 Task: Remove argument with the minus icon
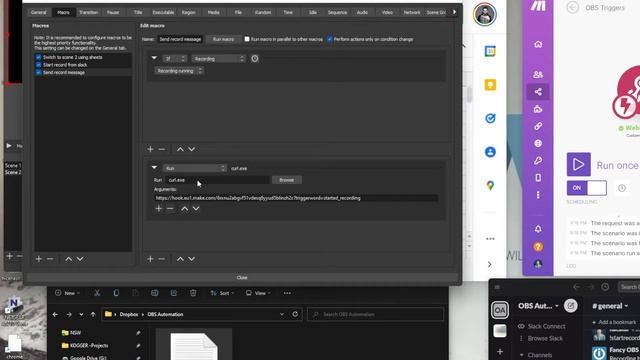[x=170, y=209]
